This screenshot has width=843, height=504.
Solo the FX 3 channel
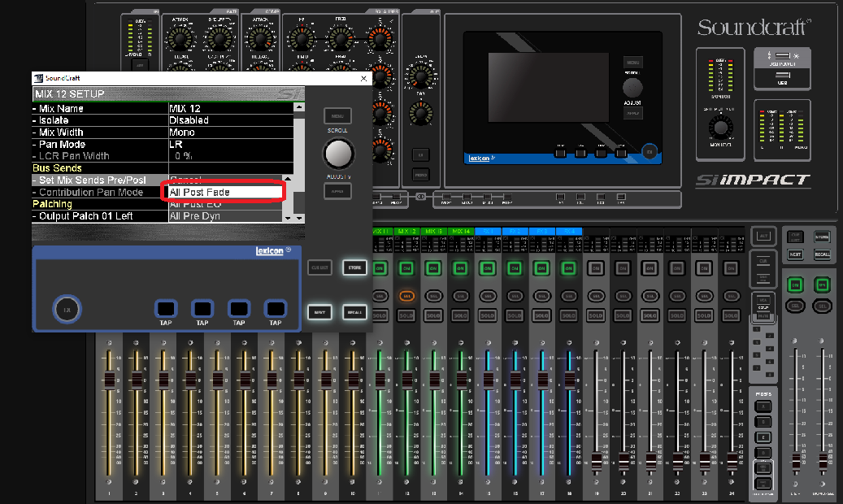(541, 315)
